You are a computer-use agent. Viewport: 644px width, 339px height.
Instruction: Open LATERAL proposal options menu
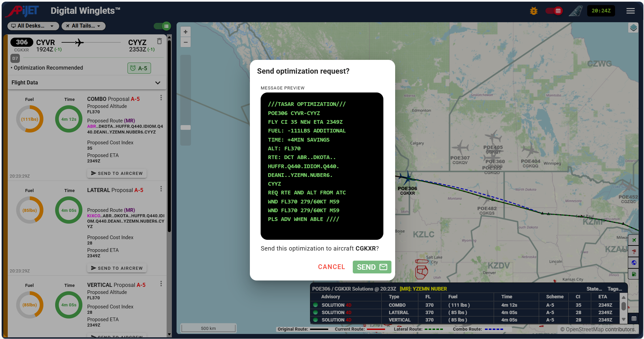[161, 189]
